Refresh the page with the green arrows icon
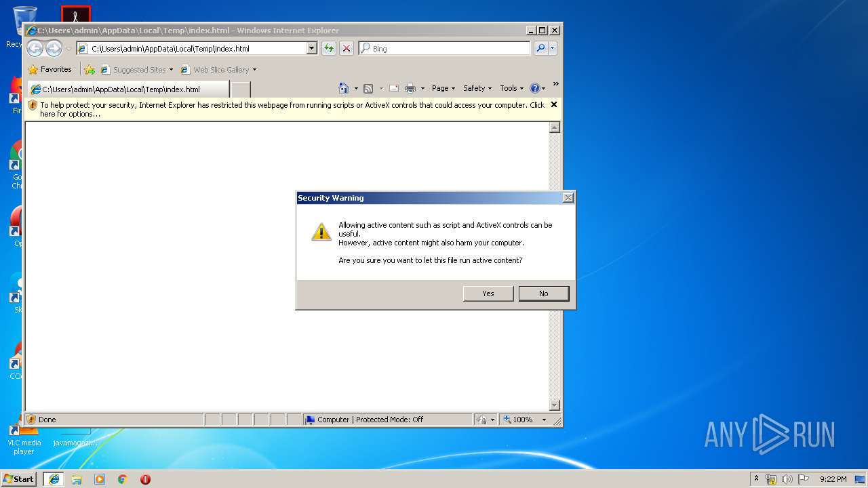This screenshot has width=868, height=488. click(329, 48)
